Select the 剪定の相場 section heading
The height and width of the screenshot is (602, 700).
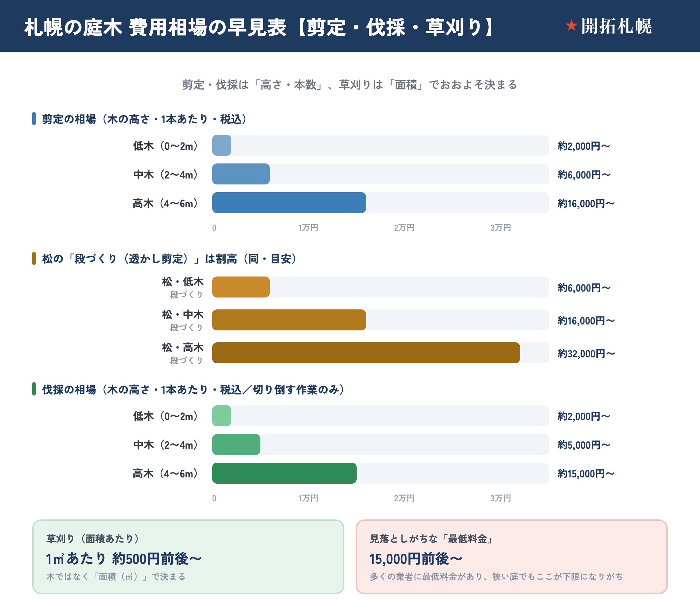[x=145, y=119]
